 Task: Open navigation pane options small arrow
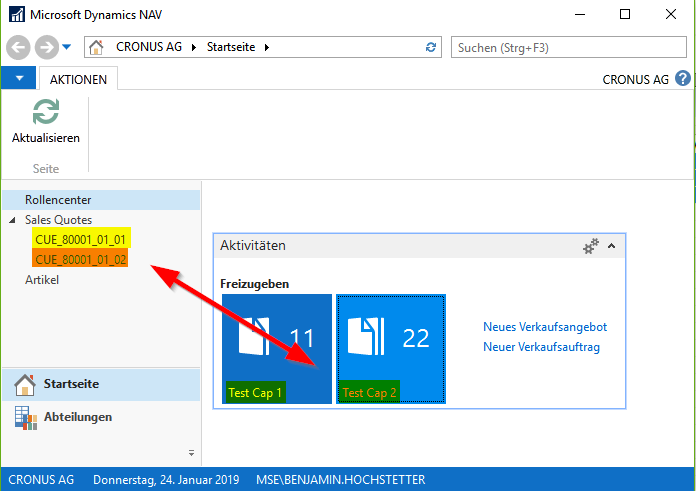[x=191, y=453]
